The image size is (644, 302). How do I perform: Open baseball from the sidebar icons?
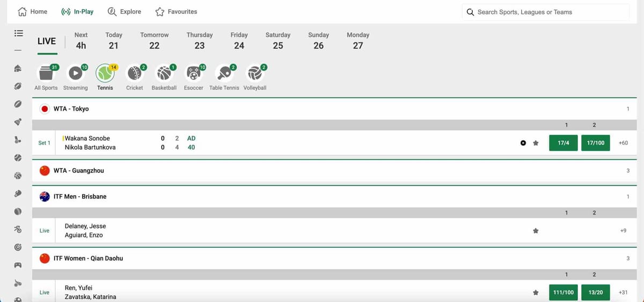(x=18, y=158)
